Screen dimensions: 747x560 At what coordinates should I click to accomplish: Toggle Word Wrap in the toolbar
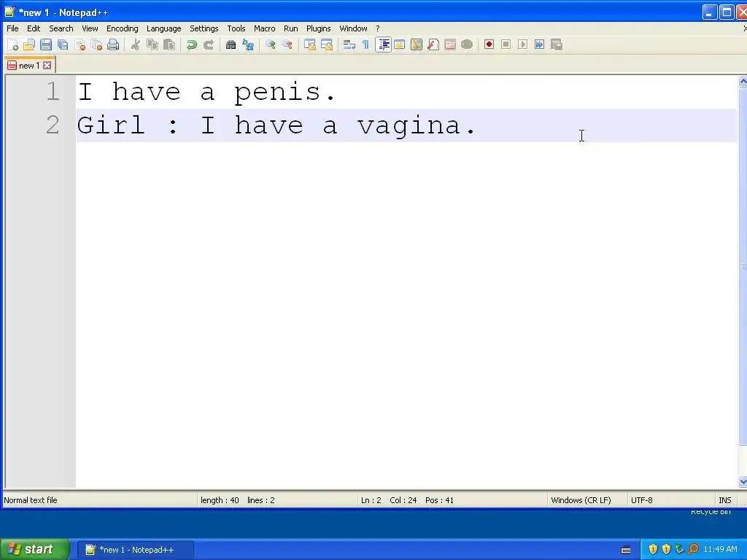pos(349,44)
